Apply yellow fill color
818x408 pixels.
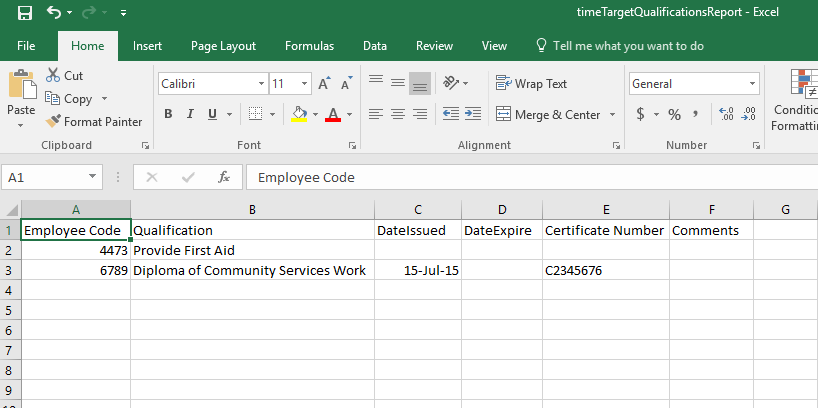tap(299, 114)
